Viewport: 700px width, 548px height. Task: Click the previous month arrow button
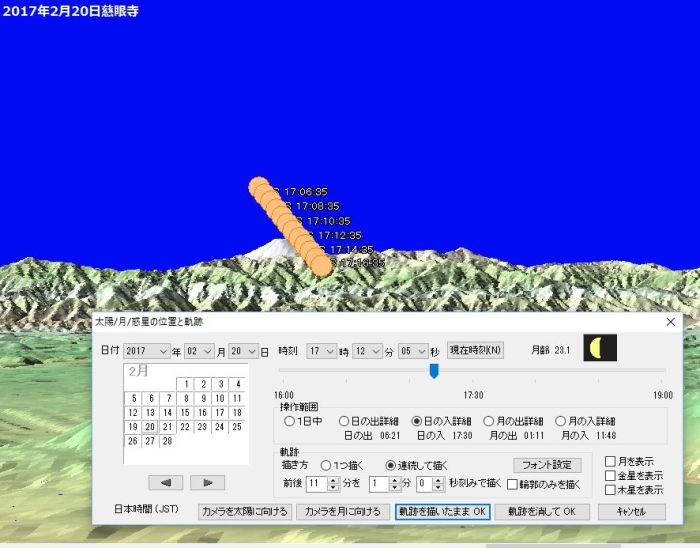(166, 482)
